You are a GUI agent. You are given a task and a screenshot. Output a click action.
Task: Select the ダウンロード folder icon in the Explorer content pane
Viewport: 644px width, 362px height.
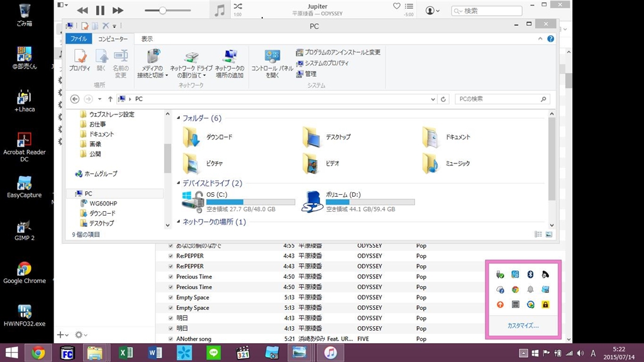click(x=191, y=137)
